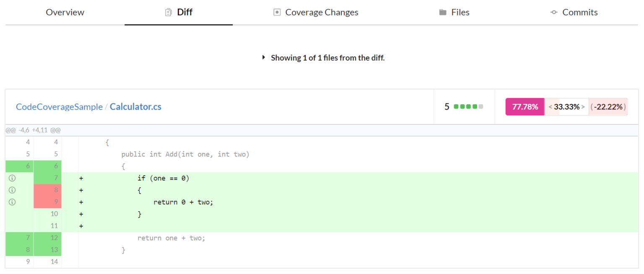Click the info icon on line 7
644x274 pixels.
coord(12,178)
